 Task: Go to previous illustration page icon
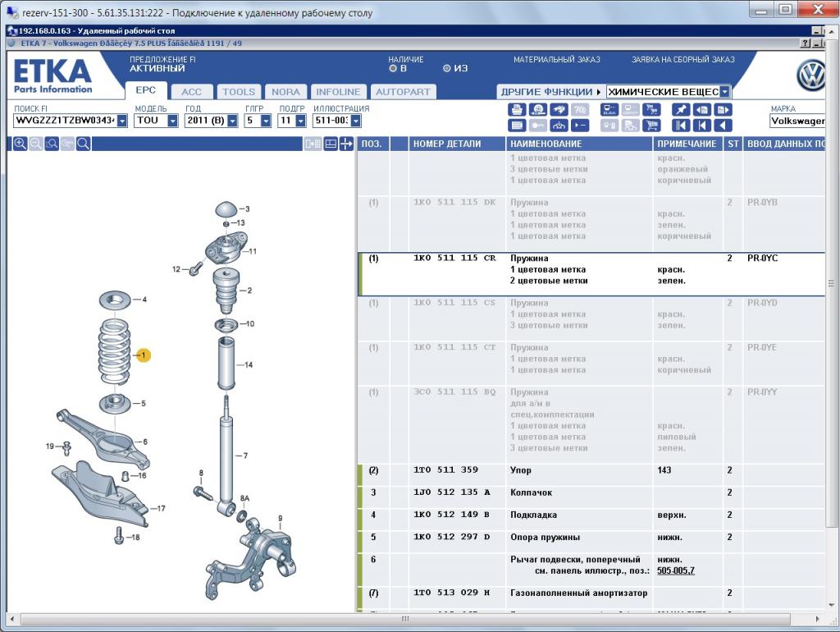pyautogui.click(x=702, y=110)
